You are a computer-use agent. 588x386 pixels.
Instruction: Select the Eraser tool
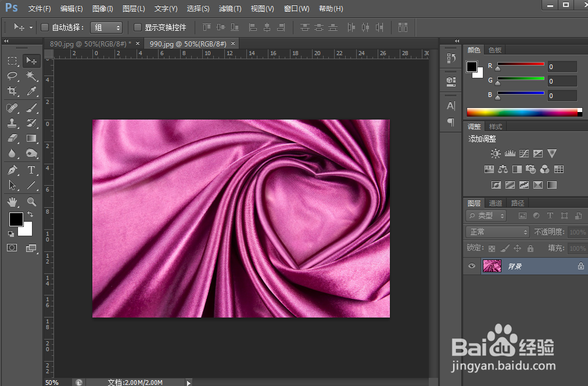click(x=12, y=138)
